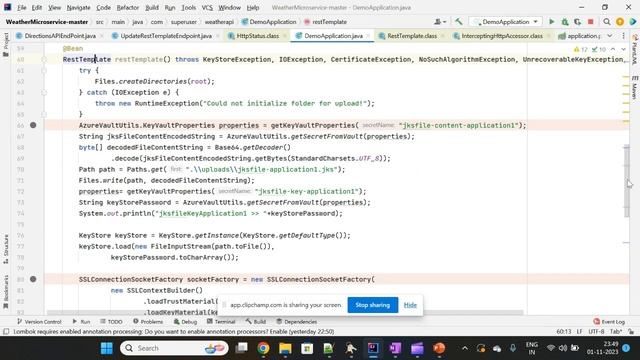Image resolution: width=640 pixels, height=360 pixels.
Task: Open the code-with-me user icon dropdown
Action: 440,22
